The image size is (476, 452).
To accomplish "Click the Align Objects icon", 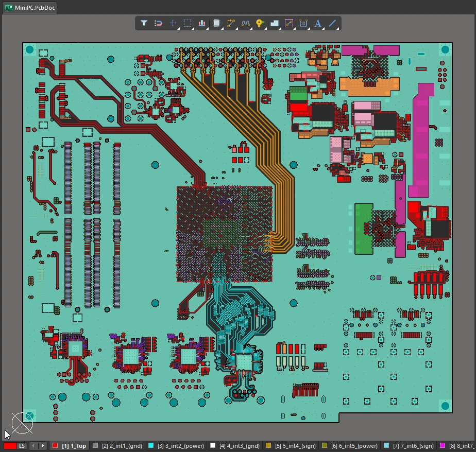I will pyautogui.click(x=202, y=23).
